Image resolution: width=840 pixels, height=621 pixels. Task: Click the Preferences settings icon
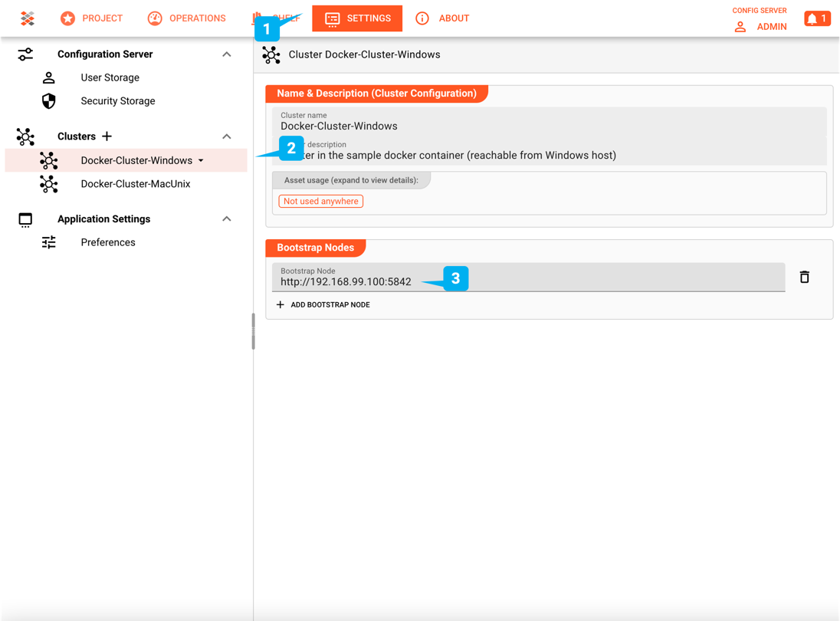click(x=49, y=242)
